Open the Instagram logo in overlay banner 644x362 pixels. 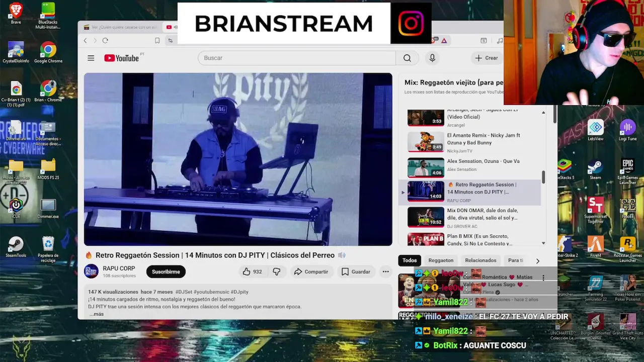click(411, 23)
